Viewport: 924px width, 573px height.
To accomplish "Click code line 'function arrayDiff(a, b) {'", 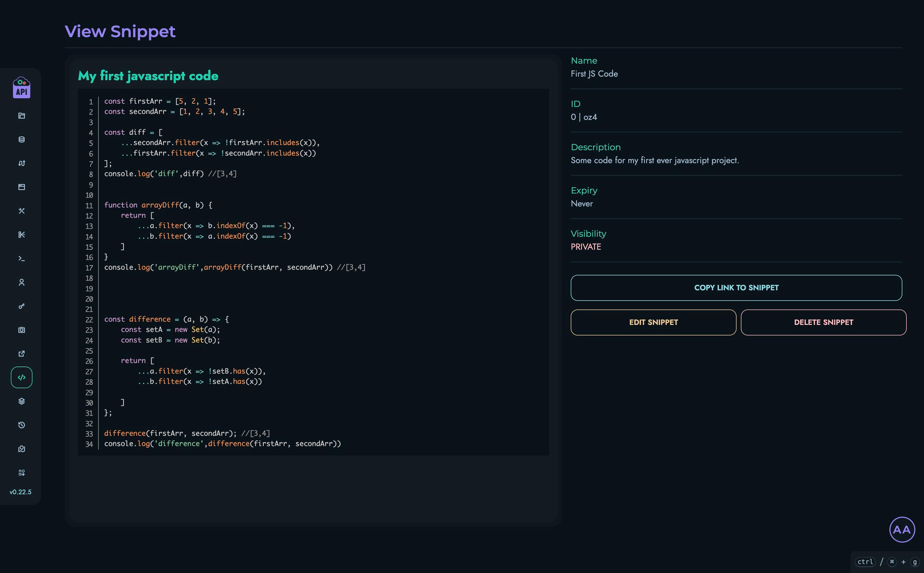I will [x=158, y=205].
